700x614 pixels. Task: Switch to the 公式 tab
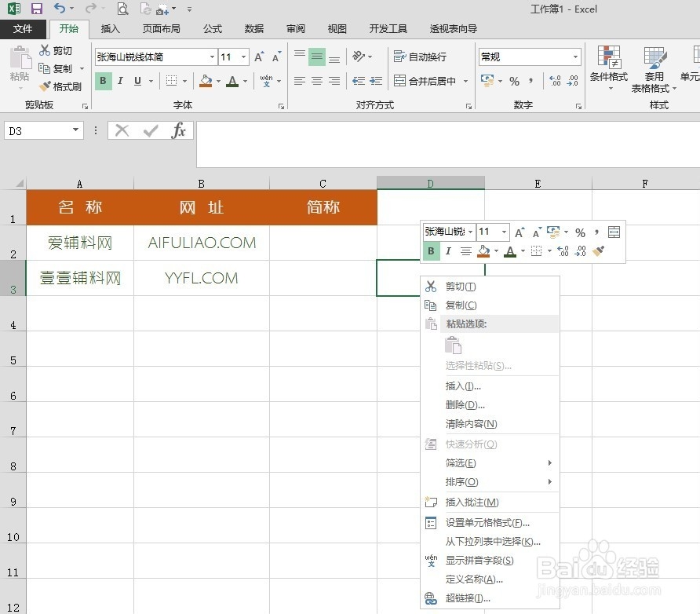pyautogui.click(x=213, y=29)
